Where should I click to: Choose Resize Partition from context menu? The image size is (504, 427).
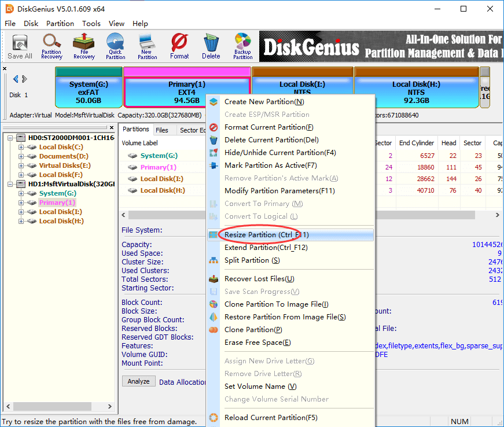pos(266,235)
